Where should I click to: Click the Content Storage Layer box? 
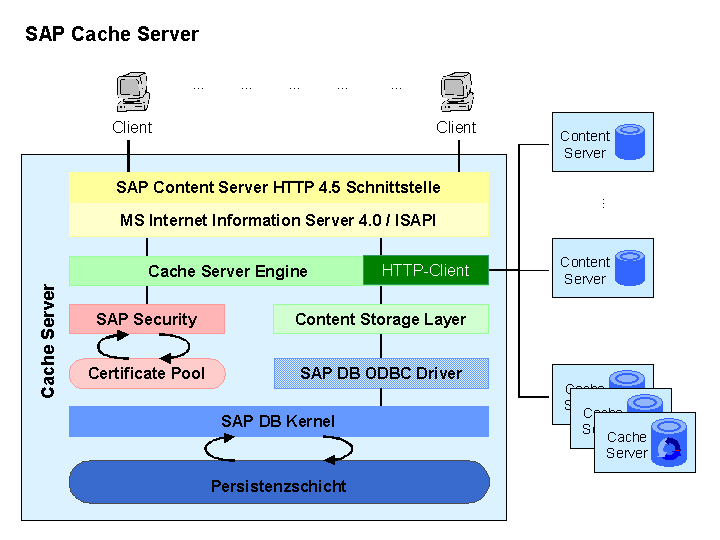381,319
